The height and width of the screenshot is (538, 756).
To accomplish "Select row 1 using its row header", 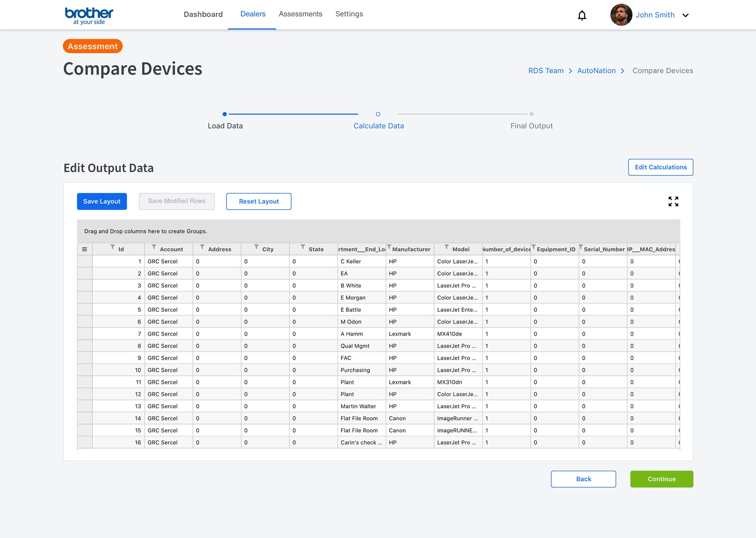I will coord(85,262).
